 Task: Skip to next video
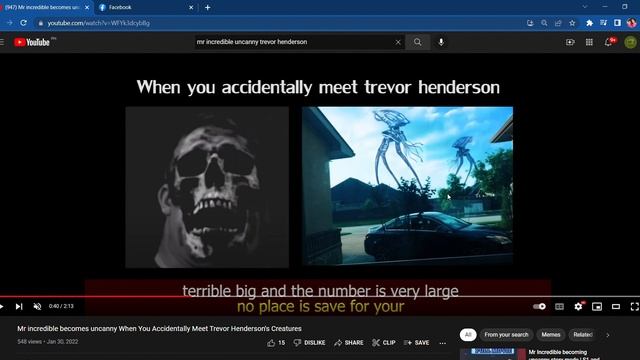tap(19, 307)
